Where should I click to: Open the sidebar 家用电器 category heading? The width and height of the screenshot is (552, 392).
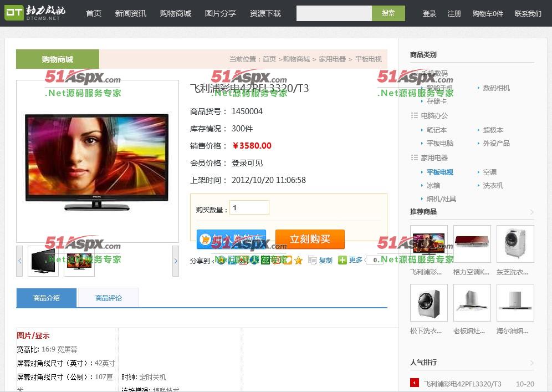(x=435, y=158)
